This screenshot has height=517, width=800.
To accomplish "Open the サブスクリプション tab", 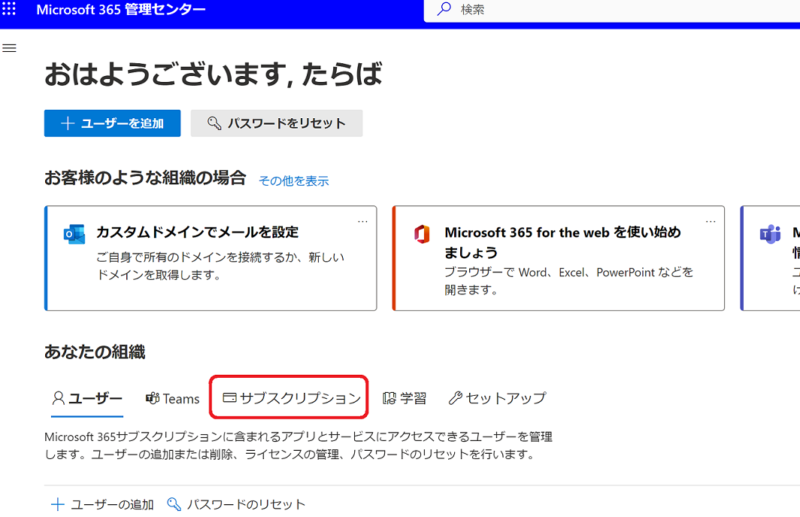I will click(x=290, y=398).
